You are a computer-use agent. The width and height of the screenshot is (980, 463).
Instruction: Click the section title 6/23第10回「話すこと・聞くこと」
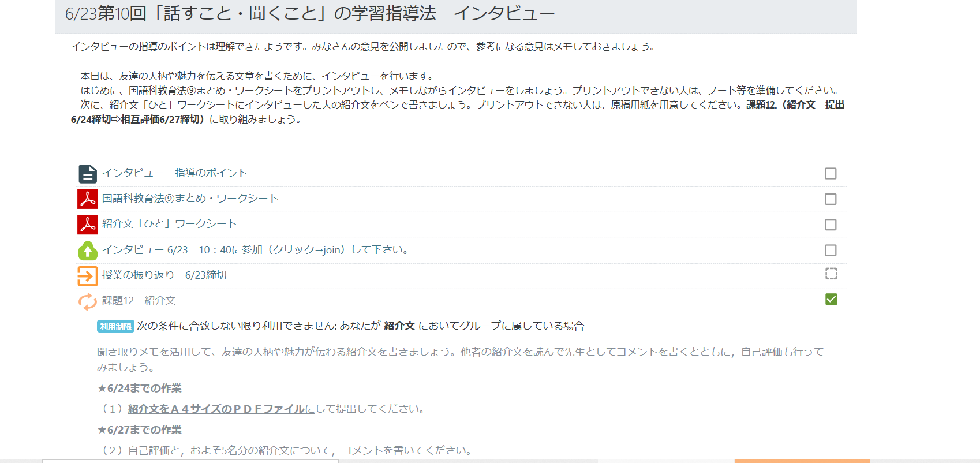pyautogui.click(x=310, y=13)
